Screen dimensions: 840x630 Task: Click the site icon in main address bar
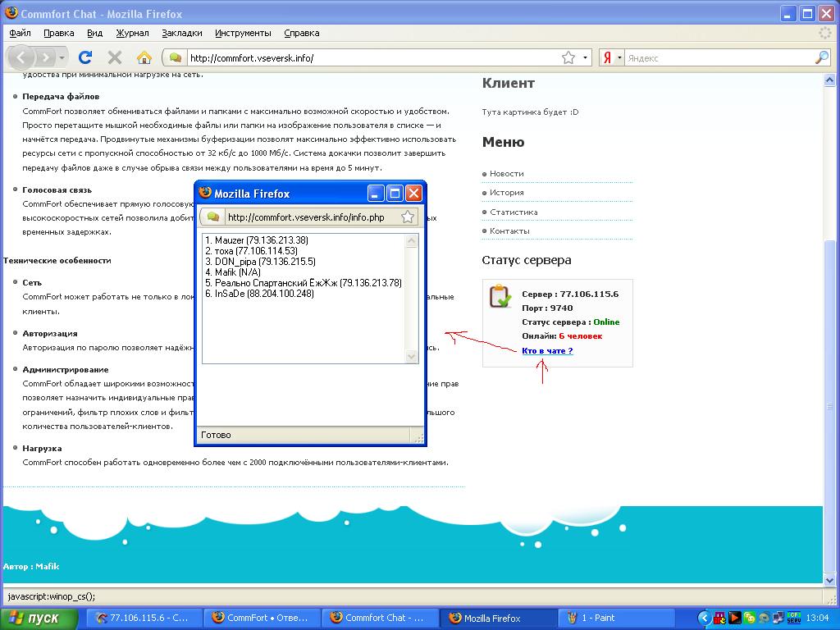click(x=175, y=57)
